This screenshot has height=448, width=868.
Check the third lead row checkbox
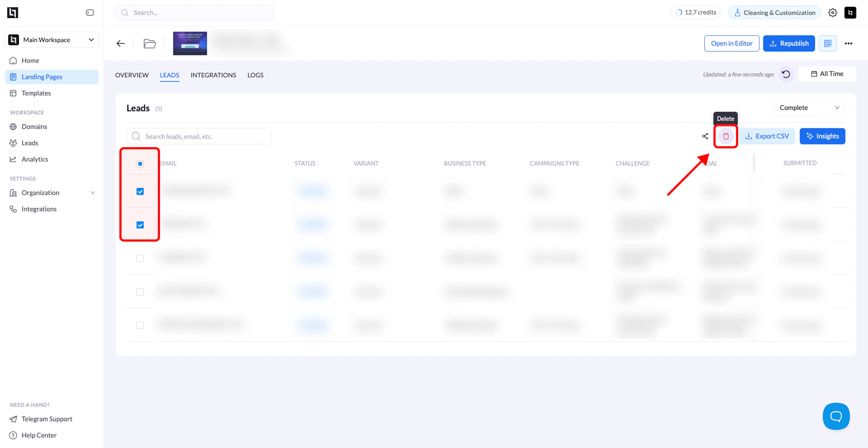tap(140, 258)
